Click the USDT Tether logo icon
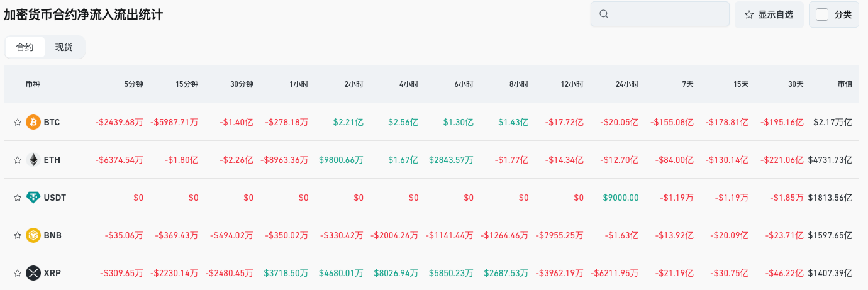This screenshot has height=290, width=868. pyautogui.click(x=33, y=198)
